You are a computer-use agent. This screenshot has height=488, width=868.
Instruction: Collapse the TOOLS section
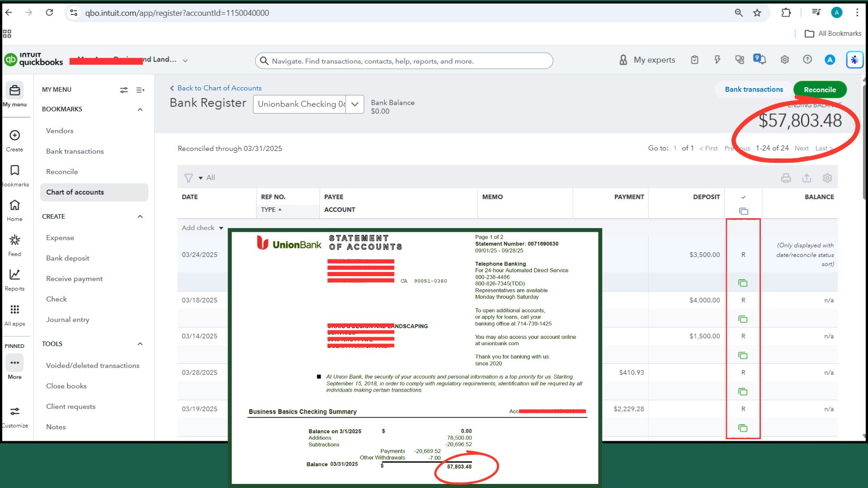[x=140, y=344]
